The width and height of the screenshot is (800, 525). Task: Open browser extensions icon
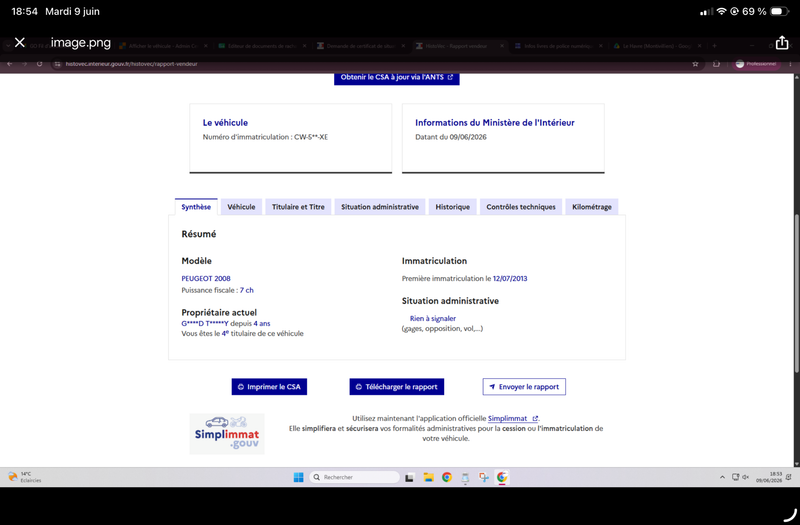click(x=716, y=64)
